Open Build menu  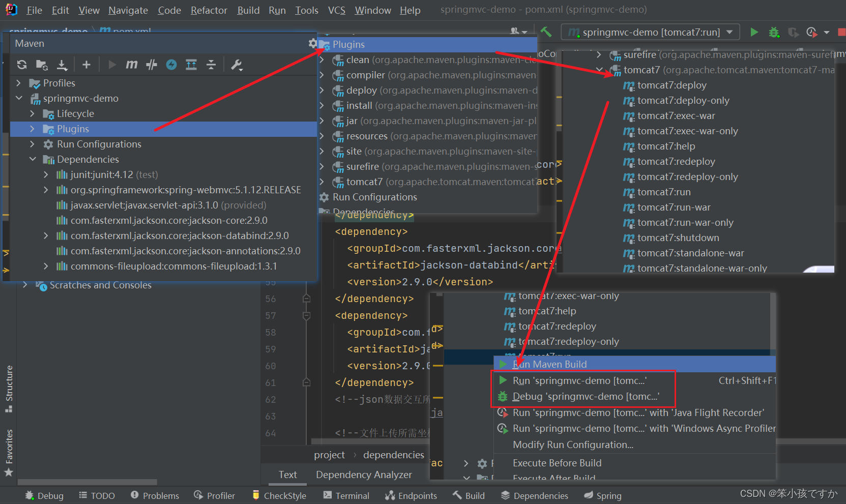click(248, 10)
